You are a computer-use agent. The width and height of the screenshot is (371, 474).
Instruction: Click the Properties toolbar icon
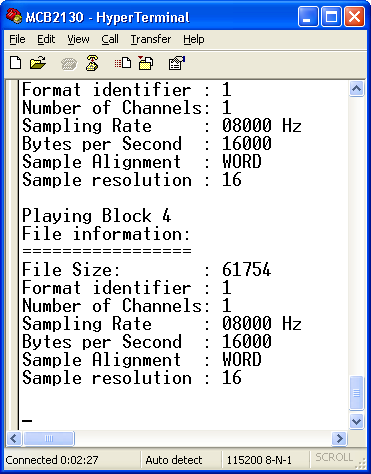[177, 63]
